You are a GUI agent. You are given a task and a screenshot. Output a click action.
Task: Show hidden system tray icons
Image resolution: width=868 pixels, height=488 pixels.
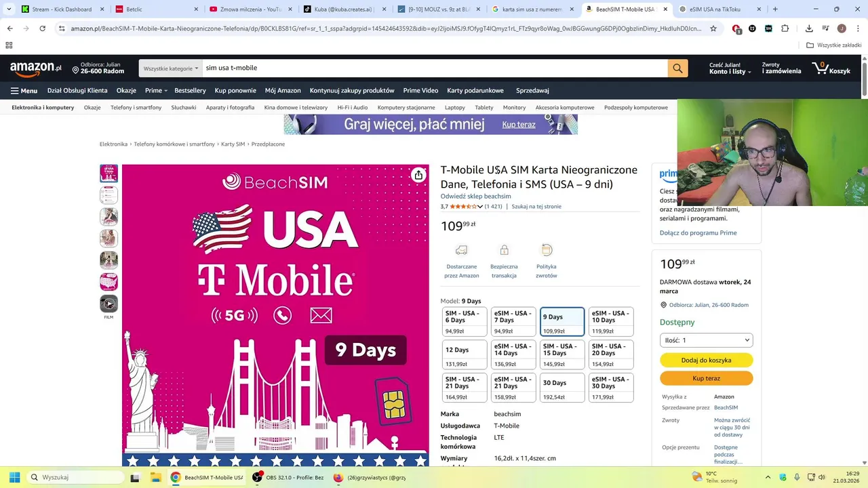768,477
